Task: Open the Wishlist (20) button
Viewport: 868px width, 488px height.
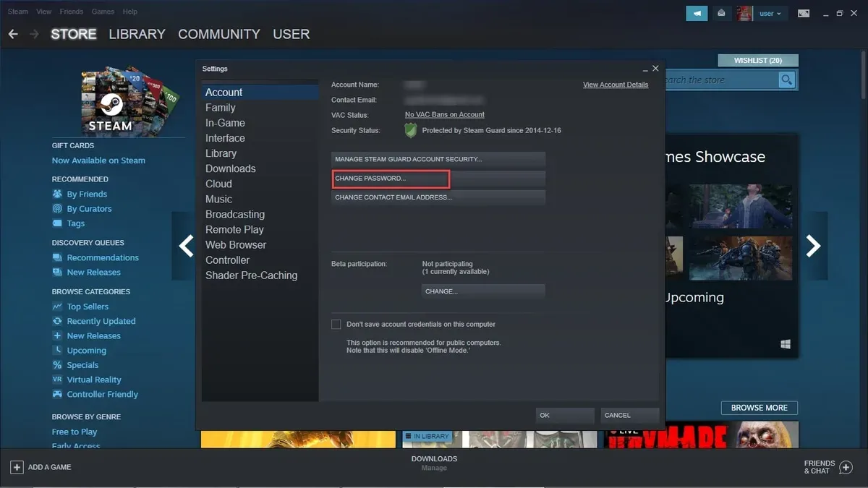Action: pyautogui.click(x=758, y=61)
